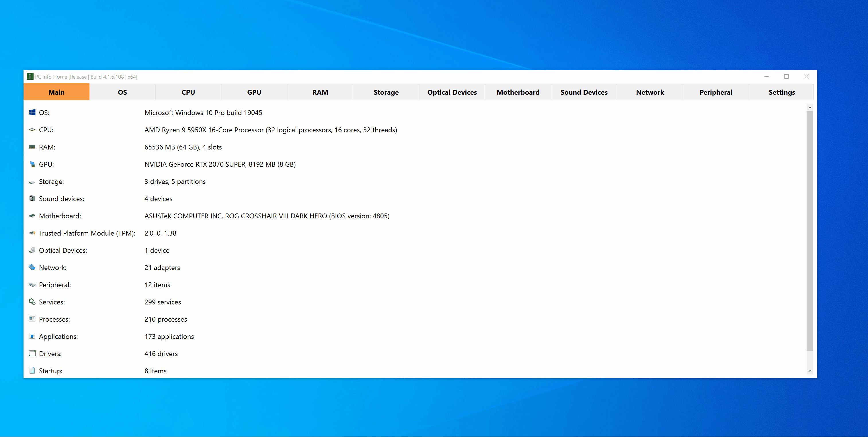
Task: Click the Startup page icon
Action: point(32,370)
